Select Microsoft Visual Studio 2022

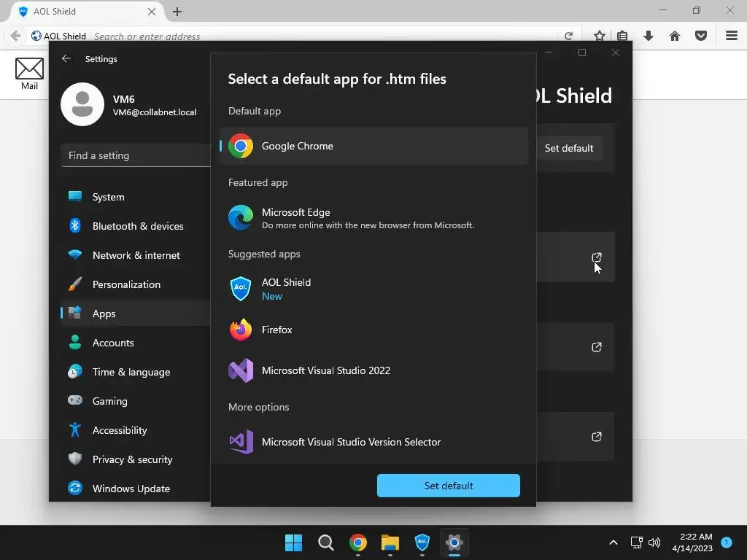click(x=374, y=370)
